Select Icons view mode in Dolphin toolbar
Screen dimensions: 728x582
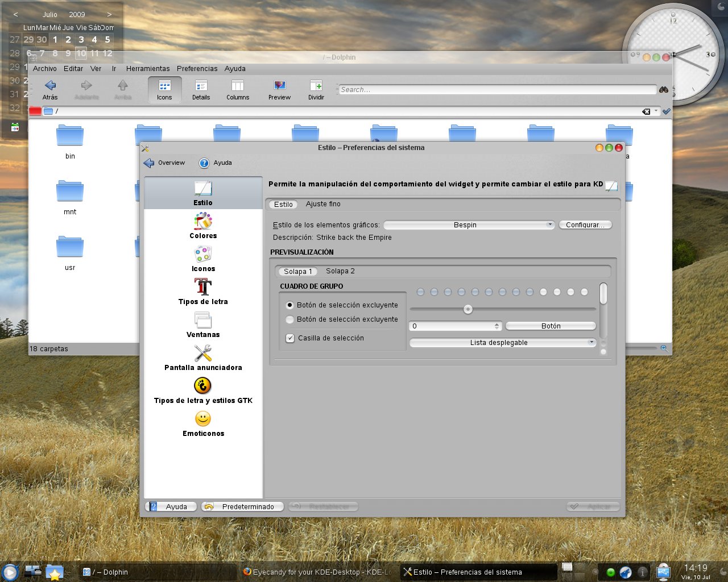click(x=164, y=90)
